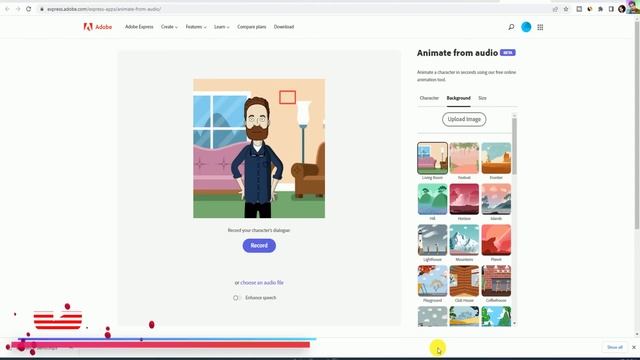Open the Download nav link
This screenshot has height=360, width=640.
pos(284,27)
